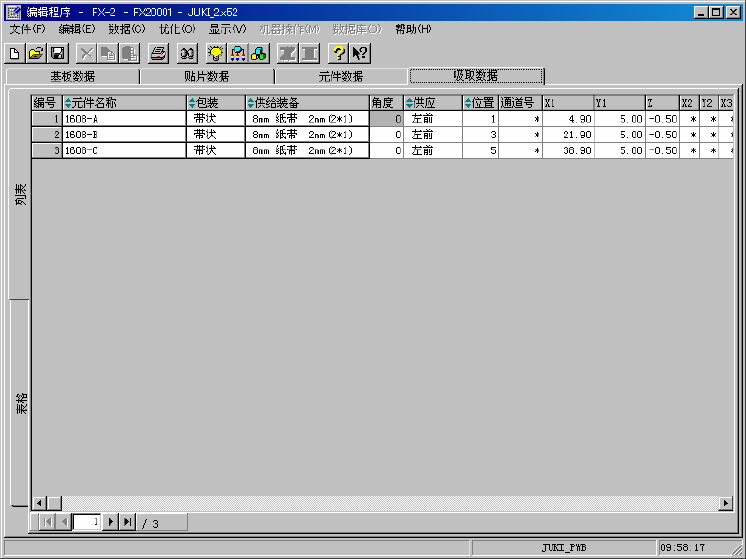Switch to the 基板数据 tab

(73, 77)
